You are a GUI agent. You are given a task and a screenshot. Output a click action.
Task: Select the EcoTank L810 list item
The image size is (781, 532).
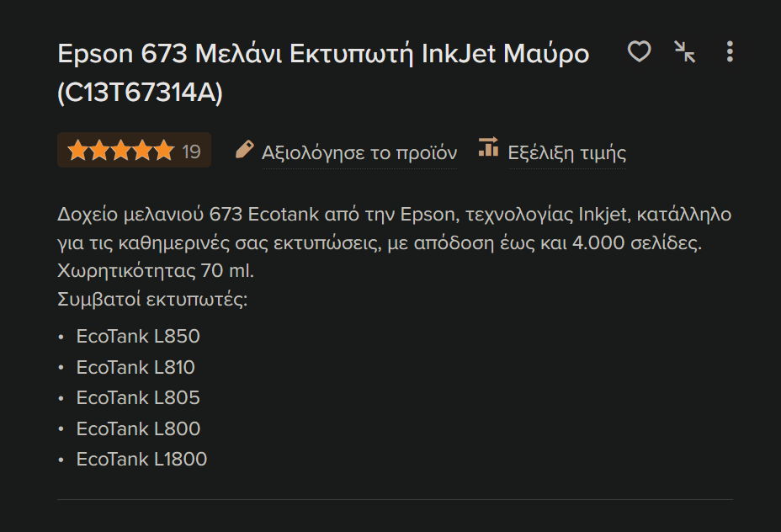(135, 367)
